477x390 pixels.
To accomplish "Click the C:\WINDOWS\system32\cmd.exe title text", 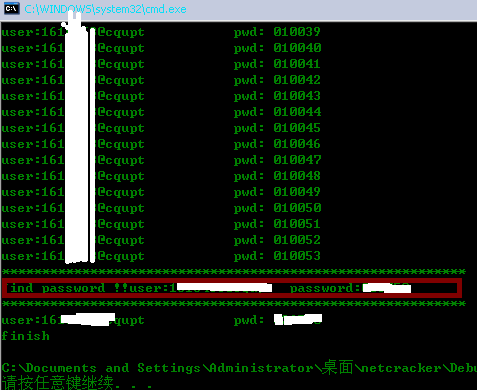I will (x=105, y=9).
